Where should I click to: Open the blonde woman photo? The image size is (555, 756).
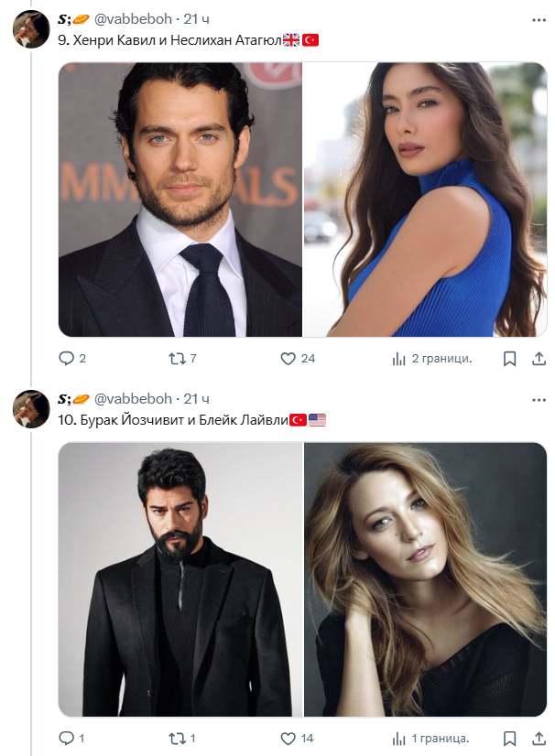pyautogui.click(x=425, y=579)
